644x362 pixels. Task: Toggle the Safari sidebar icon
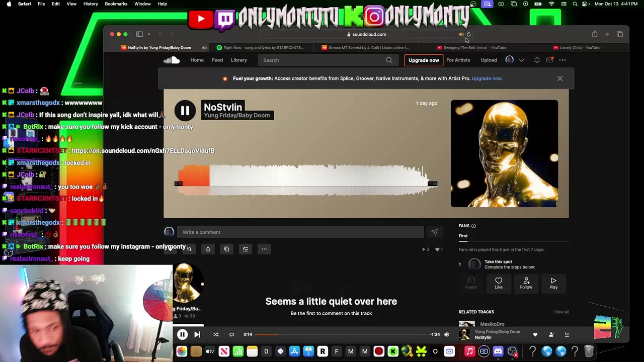tap(139, 34)
